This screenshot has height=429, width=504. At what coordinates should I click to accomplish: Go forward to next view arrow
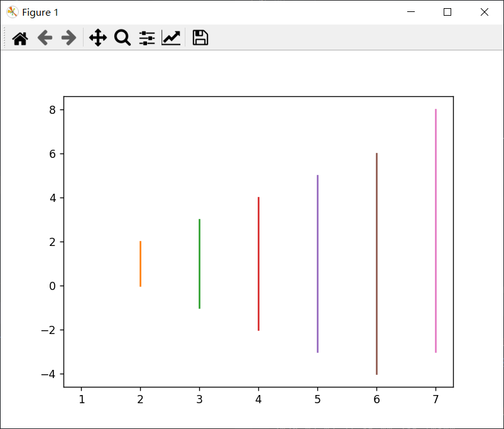(x=68, y=38)
